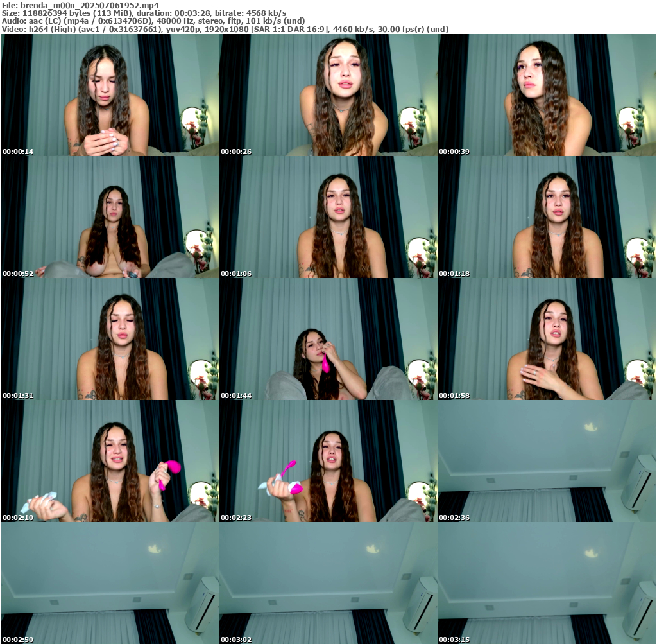The height and width of the screenshot is (644, 657).
Task: Choose the frame at 00:01:31
Action: coord(110,339)
